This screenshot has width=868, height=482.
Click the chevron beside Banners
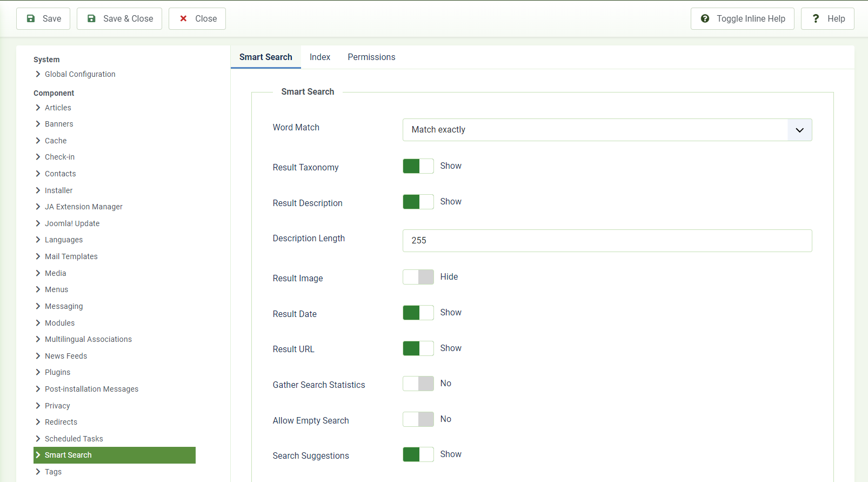[38, 124]
